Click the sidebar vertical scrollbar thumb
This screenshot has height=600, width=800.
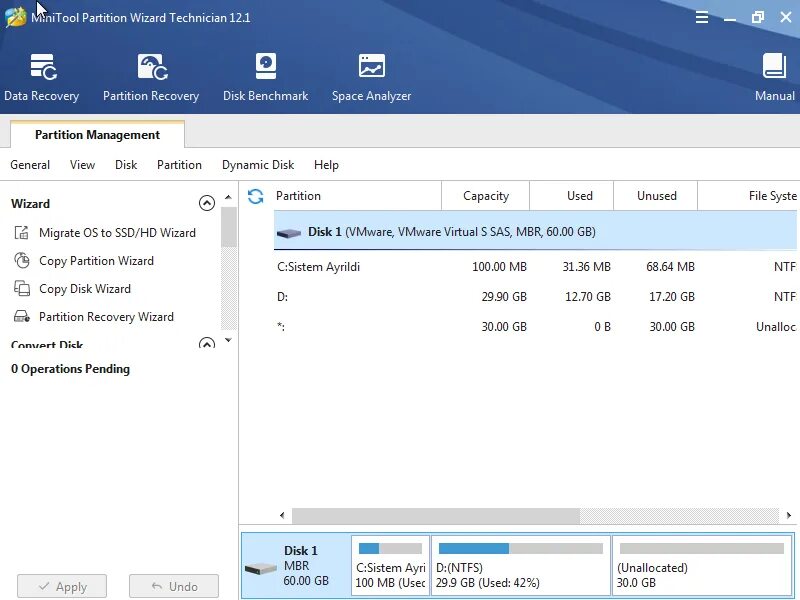click(x=229, y=227)
